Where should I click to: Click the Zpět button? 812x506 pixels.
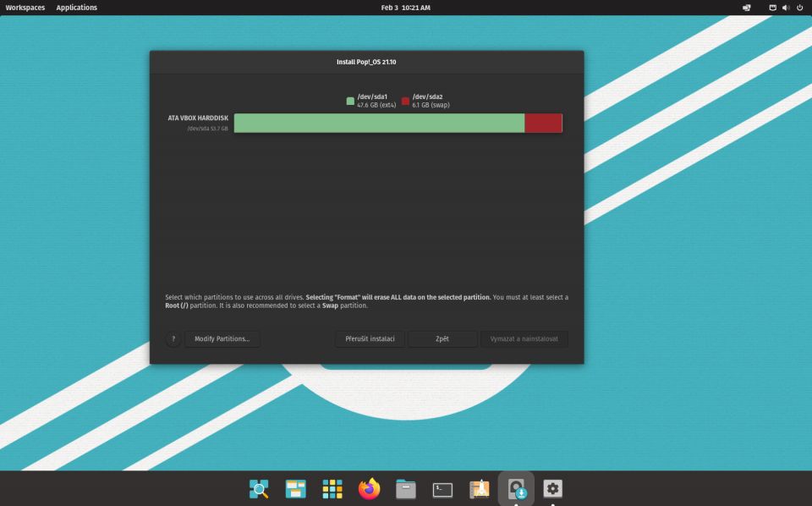point(442,338)
